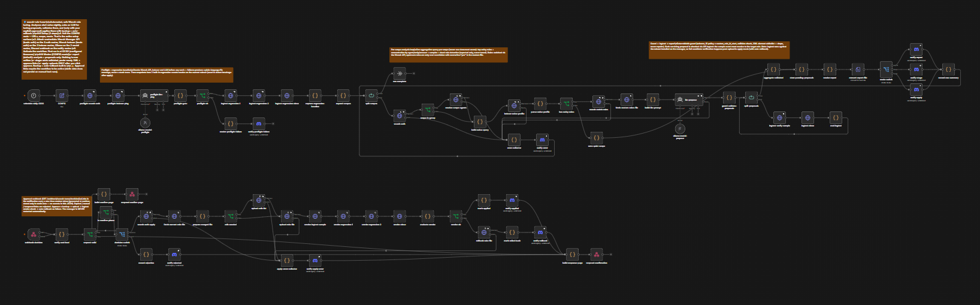
Task: Open the llm propose agent node
Action: [688, 99]
